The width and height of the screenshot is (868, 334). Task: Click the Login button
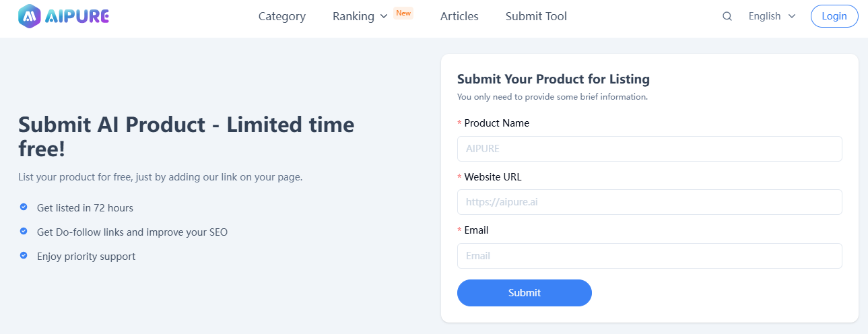coord(834,16)
